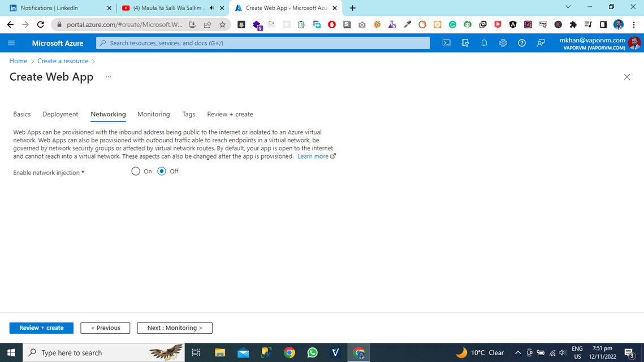
Task: Open the Help question mark menu
Action: (521, 42)
